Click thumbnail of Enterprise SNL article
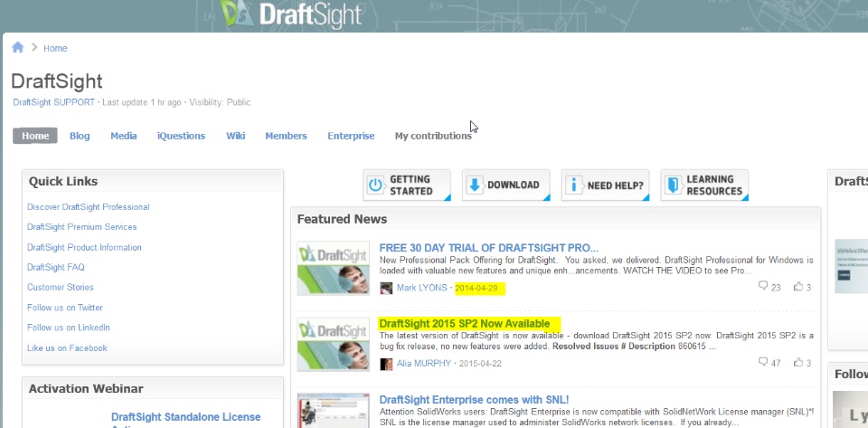 point(334,410)
